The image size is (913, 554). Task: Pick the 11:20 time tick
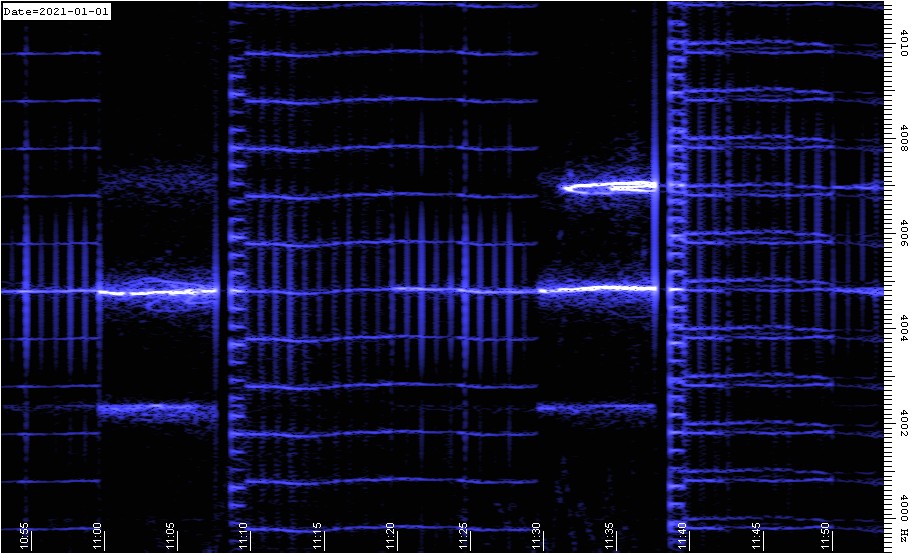pyautogui.click(x=390, y=534)
